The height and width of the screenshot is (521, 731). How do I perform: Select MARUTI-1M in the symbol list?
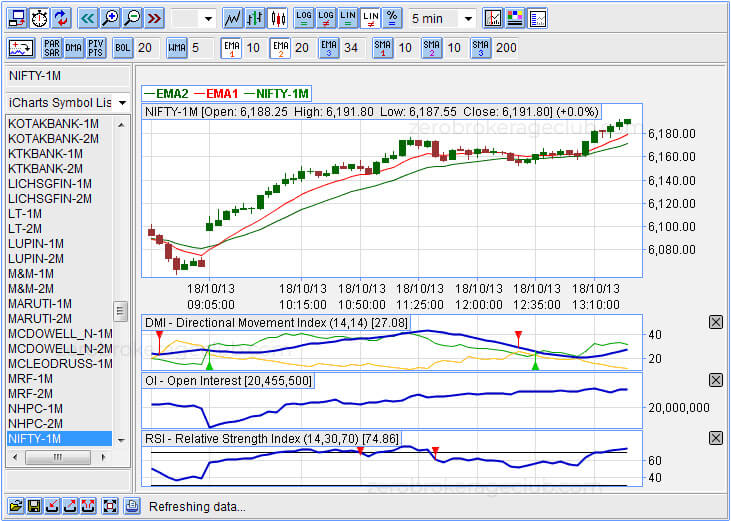pyautogui.click(x=59, y=304)
